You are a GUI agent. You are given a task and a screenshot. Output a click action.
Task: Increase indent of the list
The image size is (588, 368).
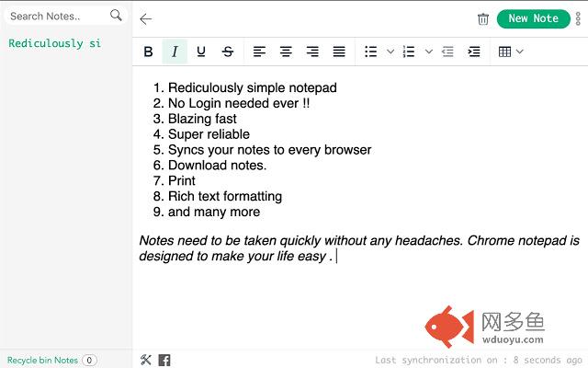click(x=474, y=52)
